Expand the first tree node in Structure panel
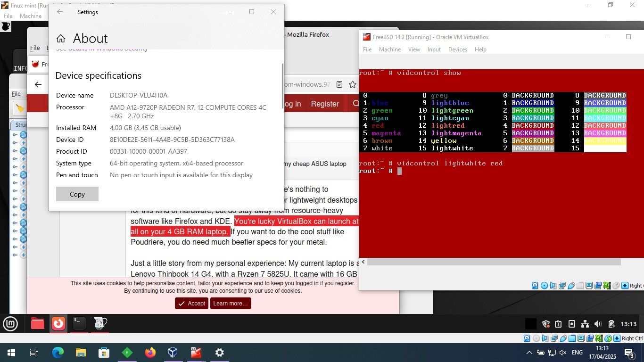This screenshot has width=644, height=362. (16, 135)
